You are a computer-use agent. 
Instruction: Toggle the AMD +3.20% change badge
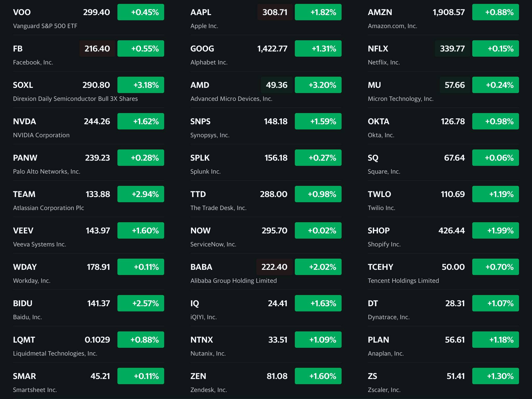click(318, 85)
